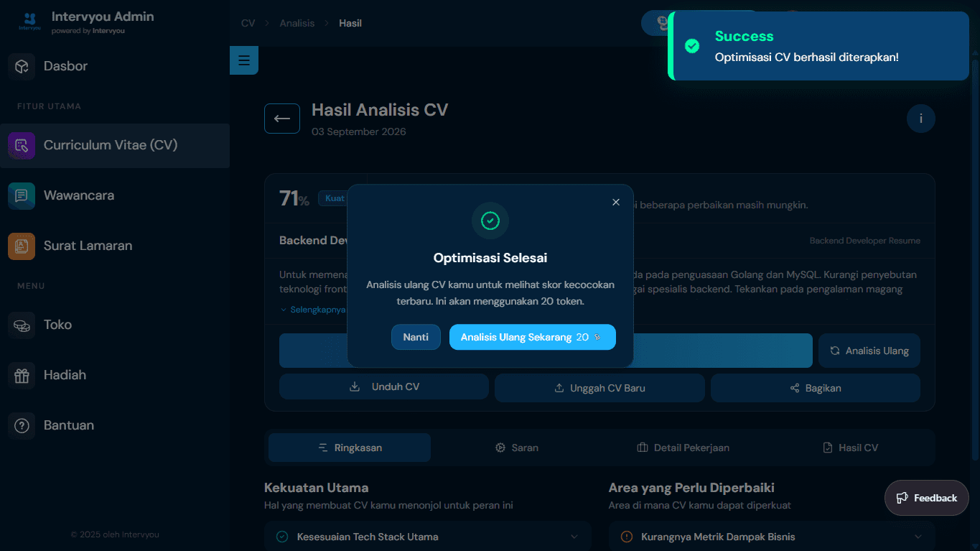The image size is (980, 551).
Task: Switch to the Ringkasan tab
Action: point(350,448)
